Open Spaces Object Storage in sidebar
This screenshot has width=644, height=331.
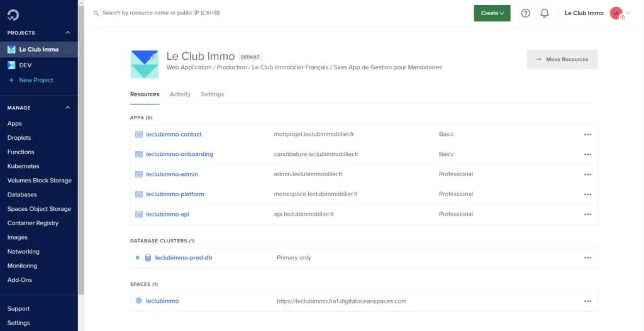coord(39,209)
